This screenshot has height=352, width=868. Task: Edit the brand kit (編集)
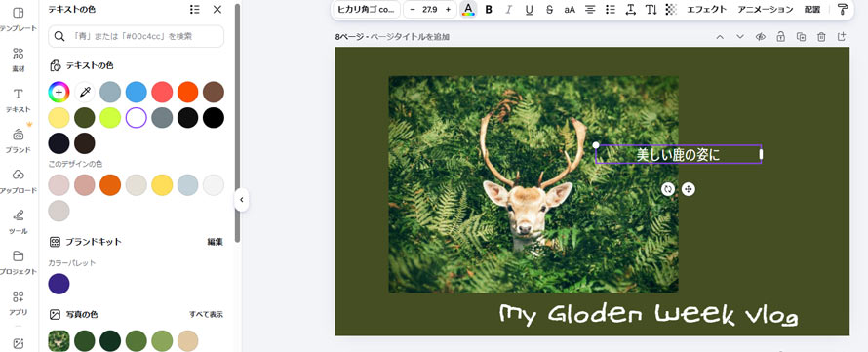[215, 242]
